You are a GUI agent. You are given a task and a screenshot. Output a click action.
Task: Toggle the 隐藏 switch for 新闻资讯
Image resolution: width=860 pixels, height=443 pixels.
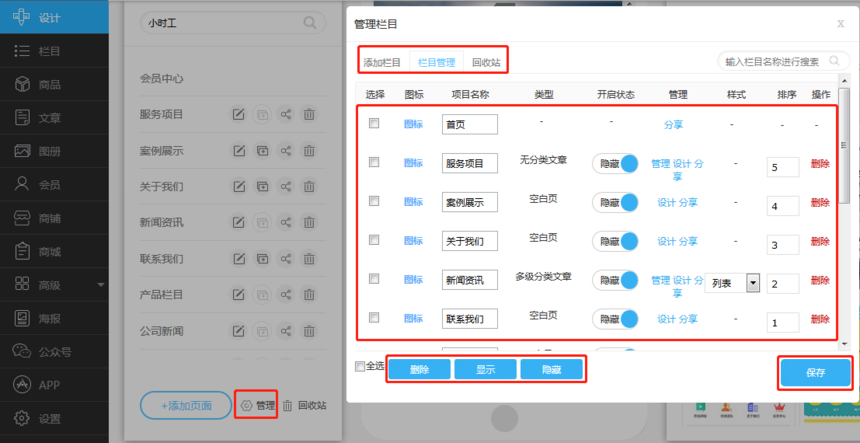(615, 280)
